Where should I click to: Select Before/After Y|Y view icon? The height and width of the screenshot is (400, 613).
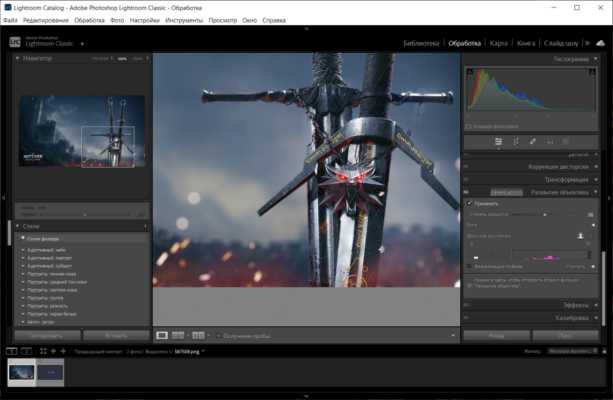coord(198,335)
